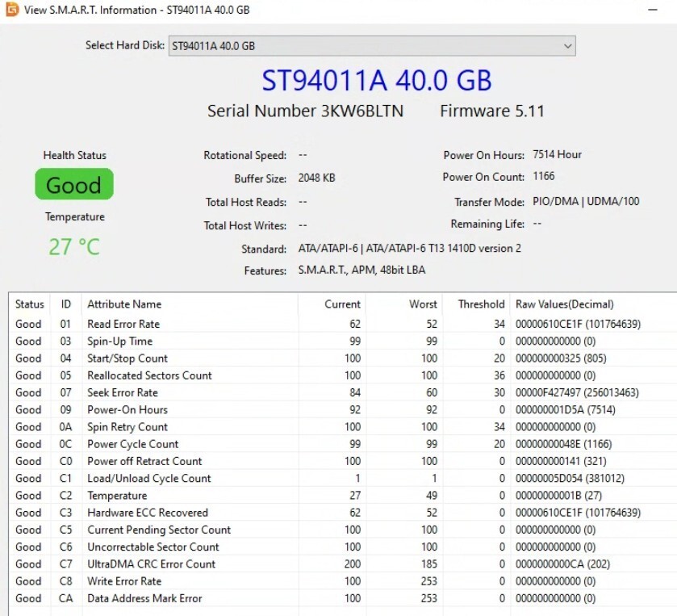This screenshot has width=677, height=616.
Task: Sort by the ID column header
Action: (65, 304)
